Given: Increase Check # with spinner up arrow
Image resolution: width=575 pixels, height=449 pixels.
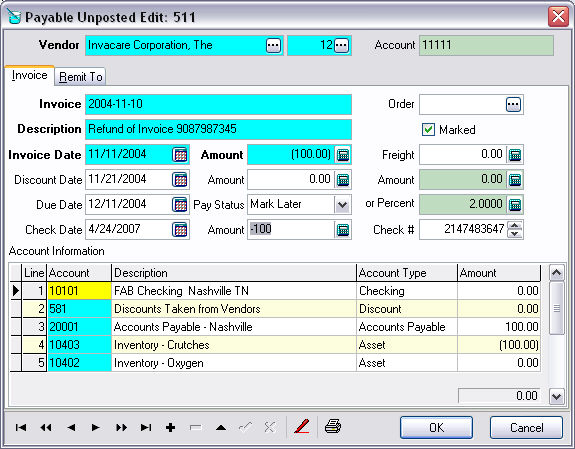Looking at the screenshot, I should pyautogui.click(x=515, y=226).
